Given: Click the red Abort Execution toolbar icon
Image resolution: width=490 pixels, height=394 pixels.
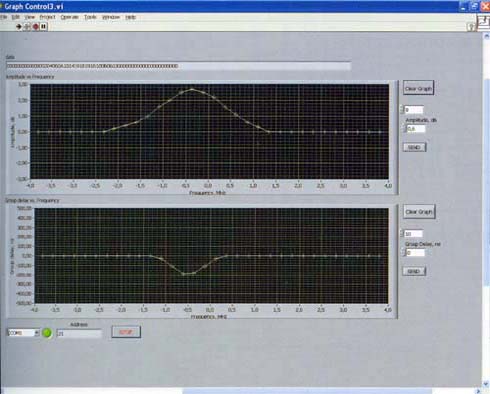Looking at the screenshot, I should 36,27.
